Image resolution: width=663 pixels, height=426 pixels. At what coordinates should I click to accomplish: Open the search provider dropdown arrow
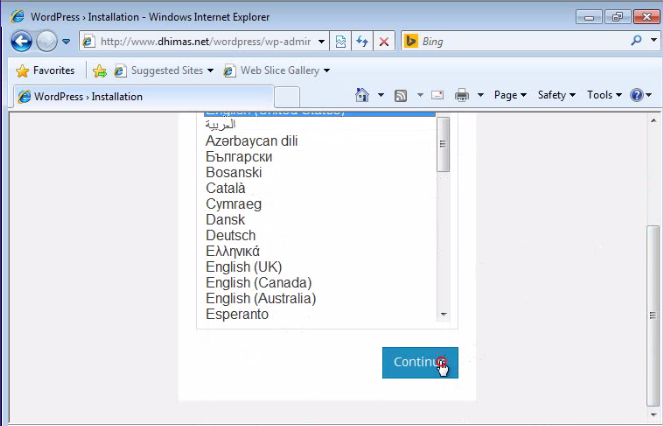point(653,41)
